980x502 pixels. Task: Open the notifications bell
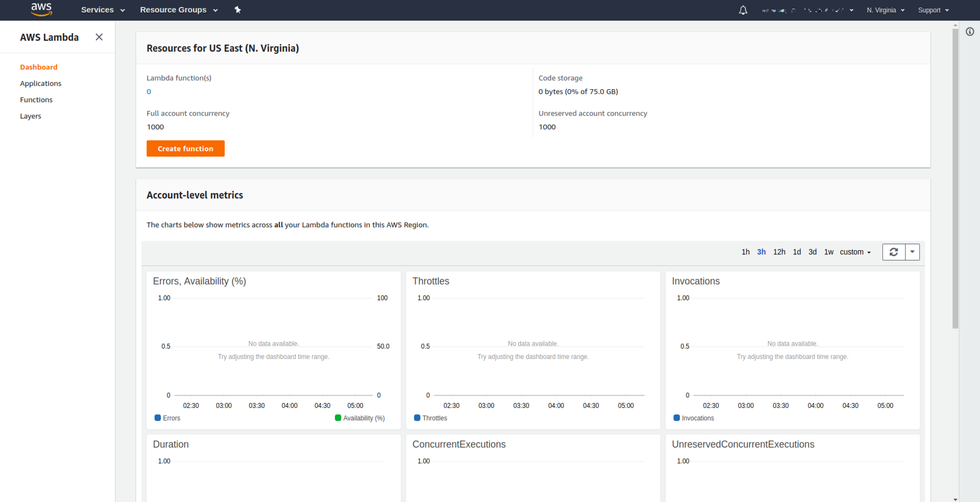tap(743, 10)
